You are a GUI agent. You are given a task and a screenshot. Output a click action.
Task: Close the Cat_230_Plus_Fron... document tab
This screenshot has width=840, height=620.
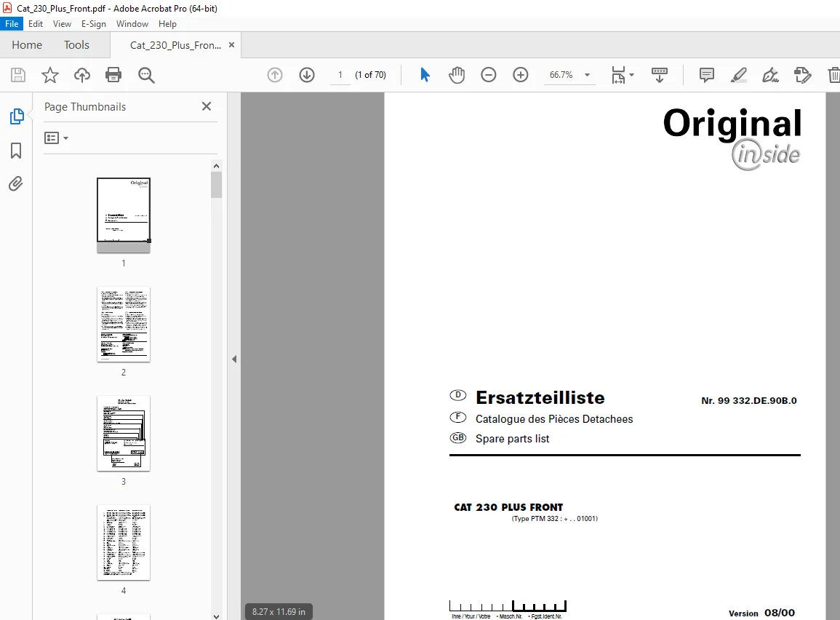click(231, 45)
